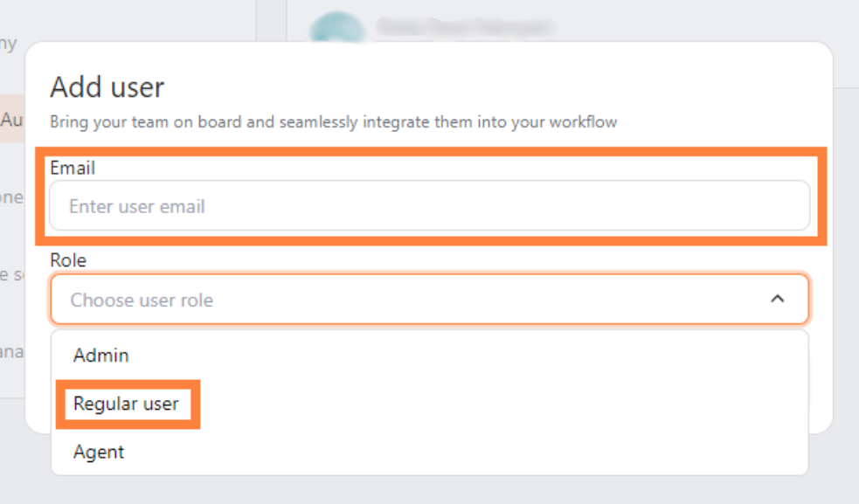This screenshot has height=504, width=859.
Task: Click "Enter user email" placeholder text
Action: pos(137,207)
